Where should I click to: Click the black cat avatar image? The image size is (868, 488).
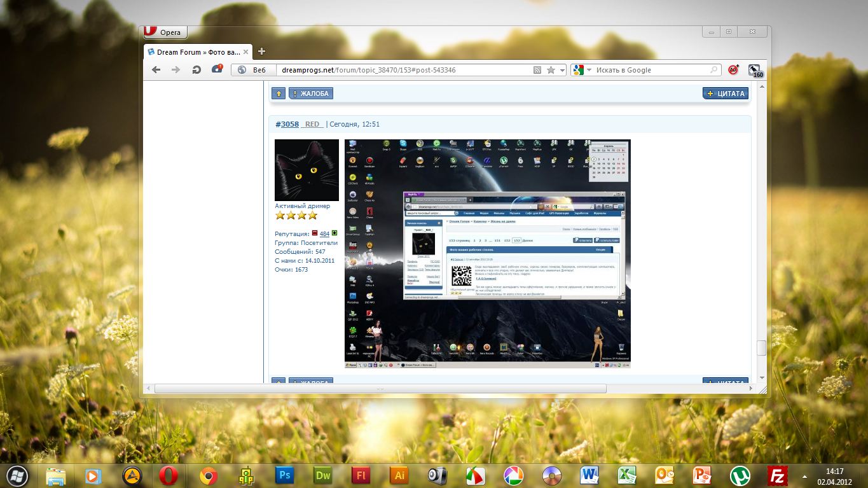(307, 171)
